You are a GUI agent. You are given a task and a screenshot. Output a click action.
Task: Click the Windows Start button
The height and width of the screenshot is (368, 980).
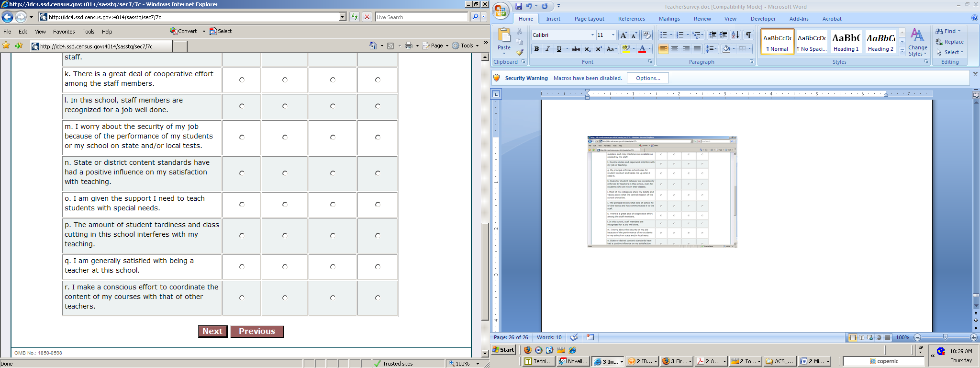click(x=504, y=350)
